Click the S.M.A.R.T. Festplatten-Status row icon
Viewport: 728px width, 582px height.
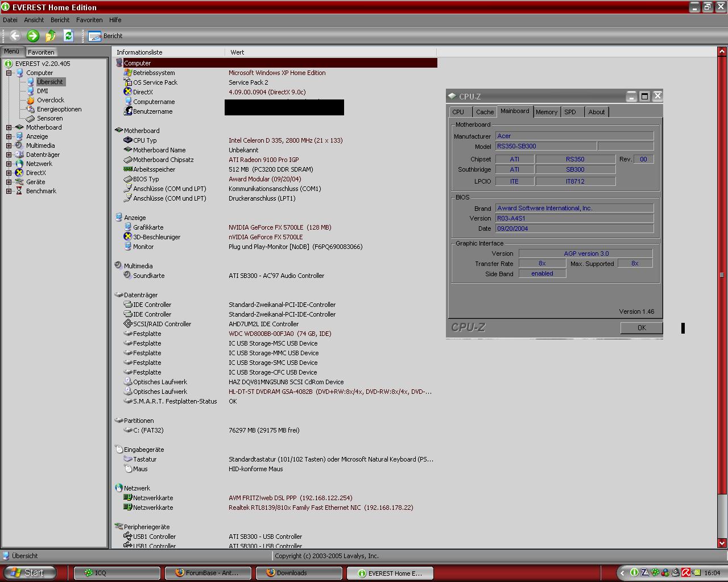click(128, 401)
